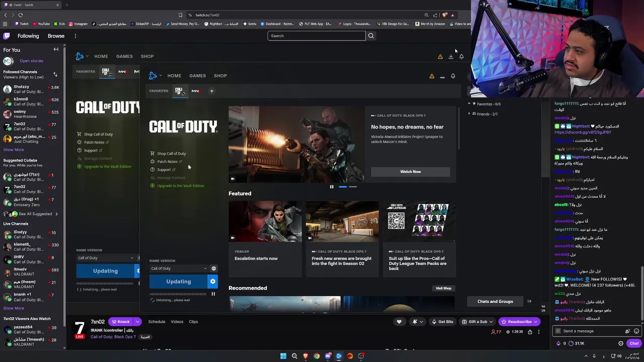Expand Battle.net logo dropdown arrow in front window
Image resolution: width=644 pixels, height=362 pixels.
point(160,76)
